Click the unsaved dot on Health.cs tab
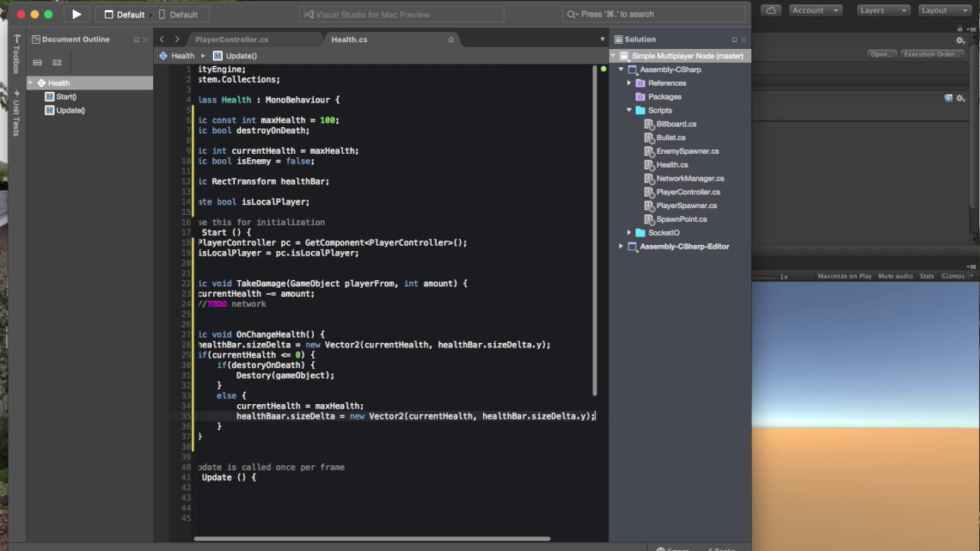Screen dimensions: 980x551 tap(451, 40)
